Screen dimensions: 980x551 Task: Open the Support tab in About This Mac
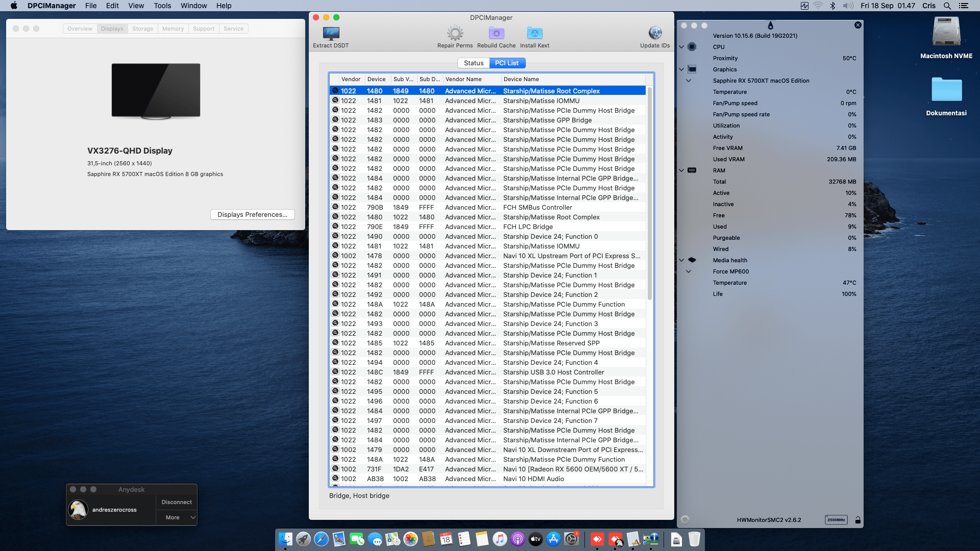click(x=204, y=29)
